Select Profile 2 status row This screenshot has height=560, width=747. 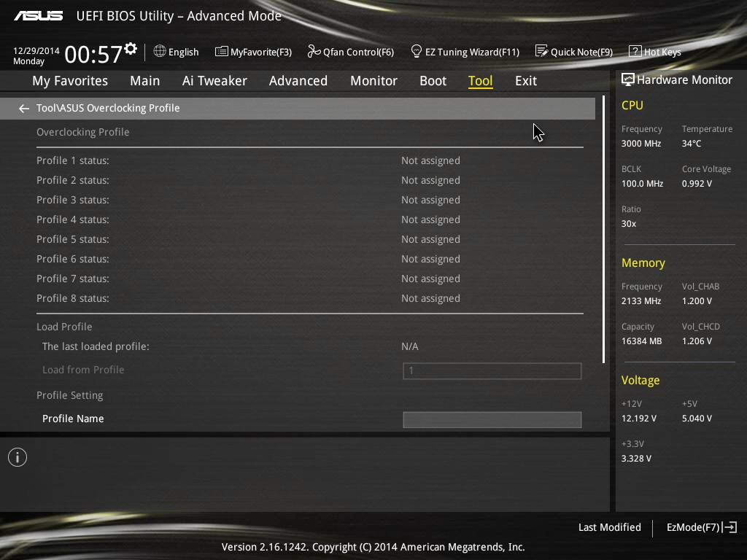pos(309,181)
